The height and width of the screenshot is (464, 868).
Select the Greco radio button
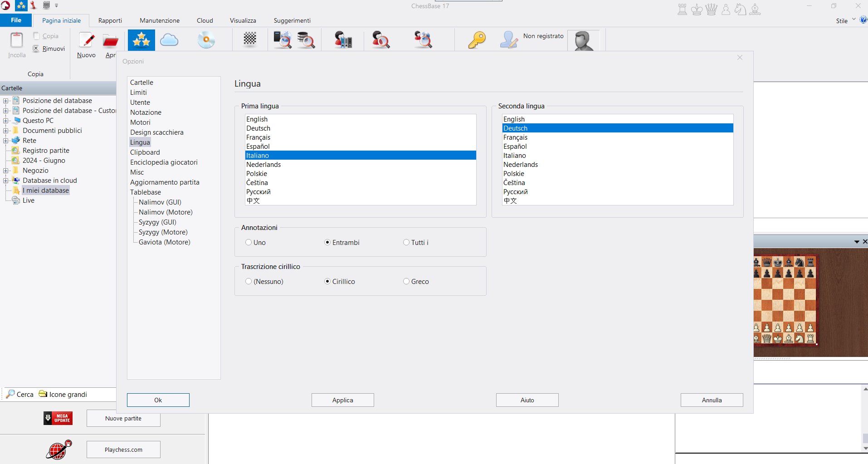406,282
